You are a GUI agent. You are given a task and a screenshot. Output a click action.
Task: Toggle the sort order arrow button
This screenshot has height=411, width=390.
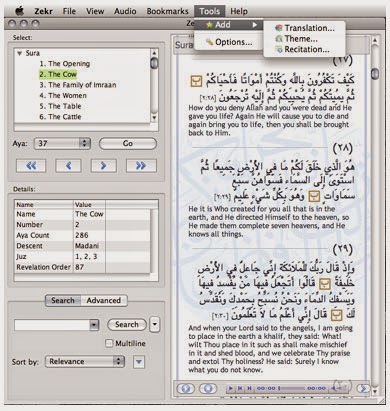pyautogui.click(x=139, y=362)
